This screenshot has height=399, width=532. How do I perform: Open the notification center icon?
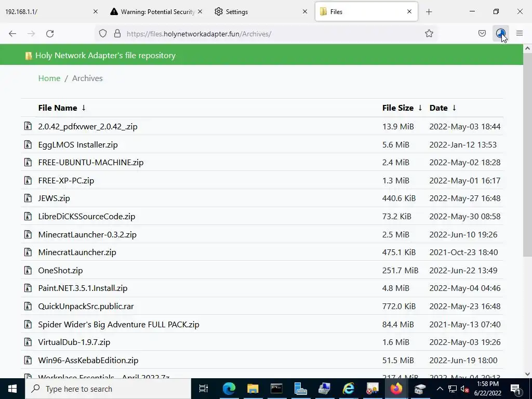pyautogui.click(x=515, y=389)
